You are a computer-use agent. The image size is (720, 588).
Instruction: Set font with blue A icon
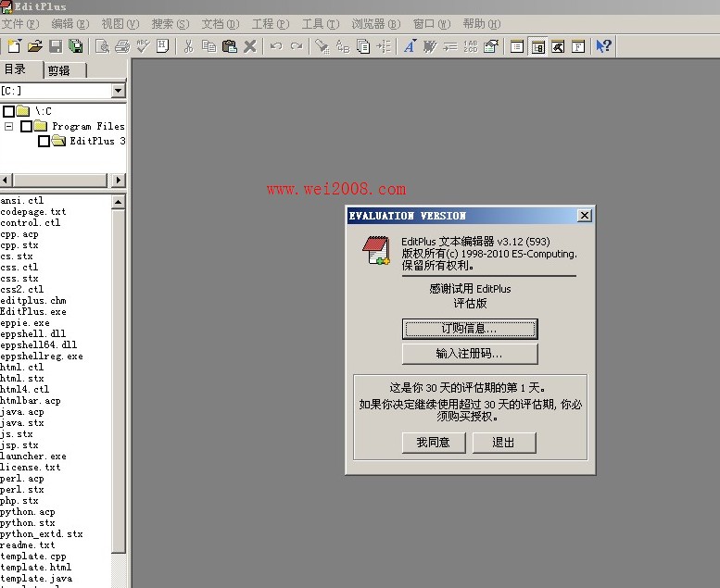[410, 46]
